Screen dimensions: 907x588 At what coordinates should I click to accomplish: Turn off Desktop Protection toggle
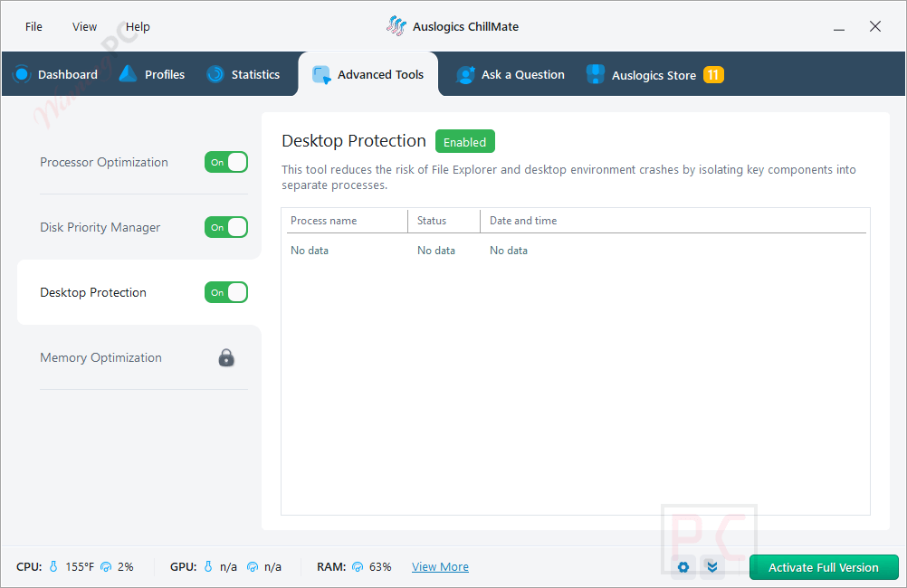point(226,292)
